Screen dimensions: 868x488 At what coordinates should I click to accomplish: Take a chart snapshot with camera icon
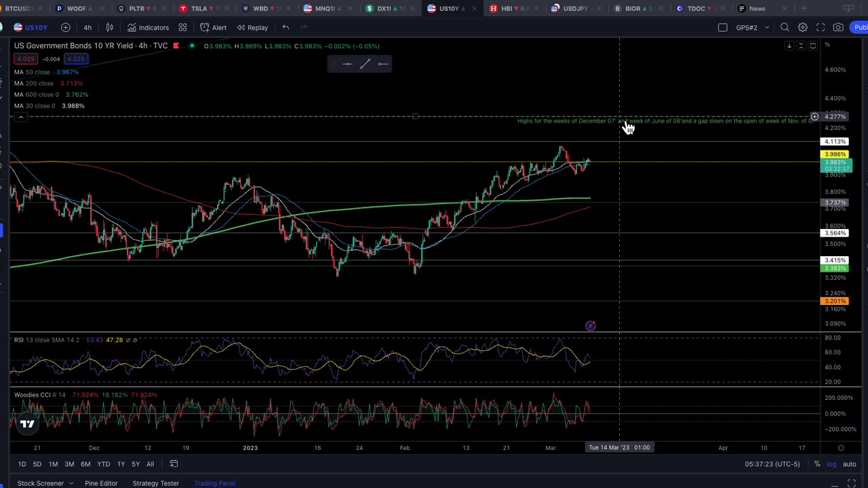[x=838, y=27]
